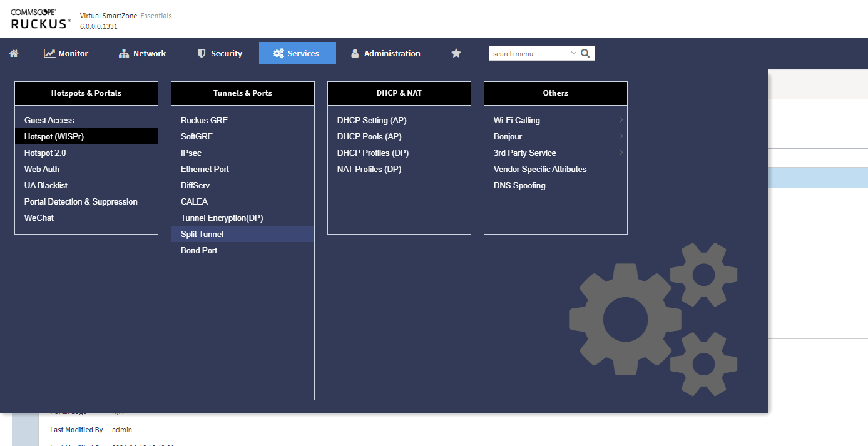The image size is (868, 446).
Task: Expand the Bonjour submenu
Action: (621, 136)
